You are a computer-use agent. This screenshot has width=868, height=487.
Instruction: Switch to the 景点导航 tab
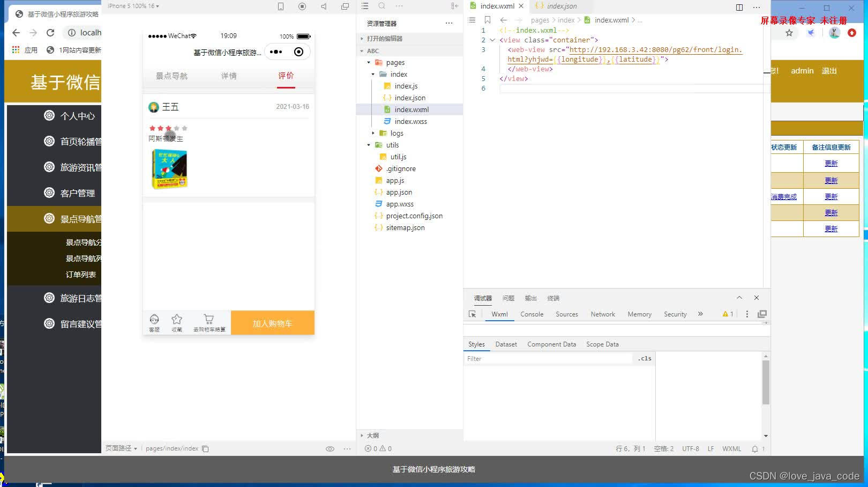[171, 76]
